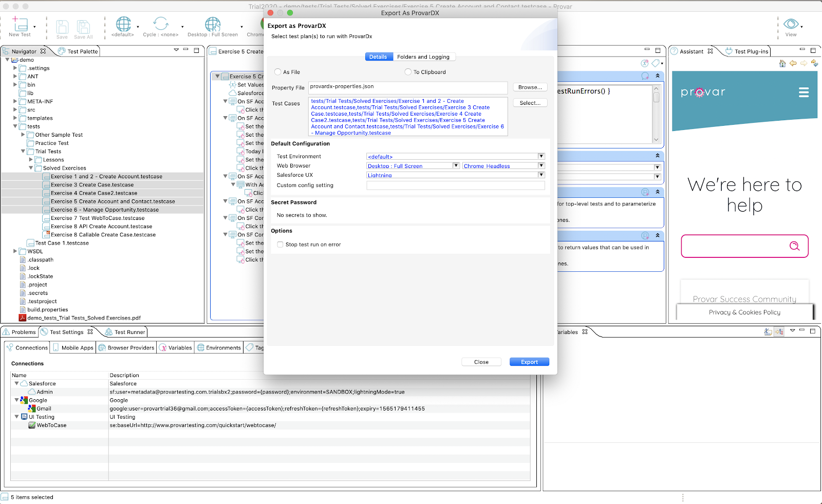
Task: Switch to Test Palette tab
Action: (x=78, y=51)
